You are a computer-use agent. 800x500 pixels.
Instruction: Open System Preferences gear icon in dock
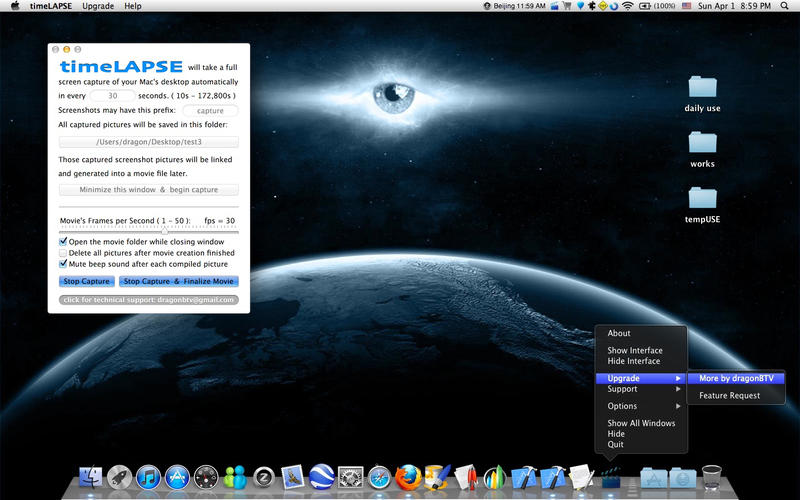[x=351, y=478]
